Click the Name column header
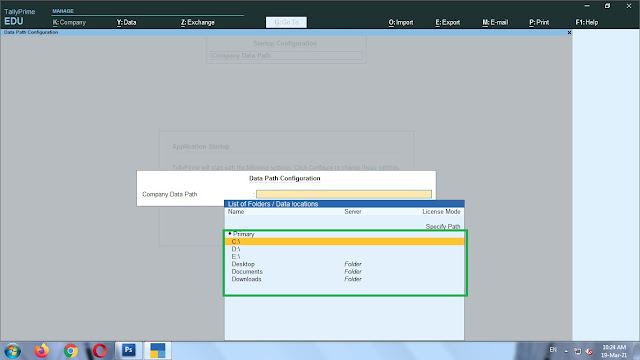This screenshot has width=640, height=360. click(x=236, y=212)
